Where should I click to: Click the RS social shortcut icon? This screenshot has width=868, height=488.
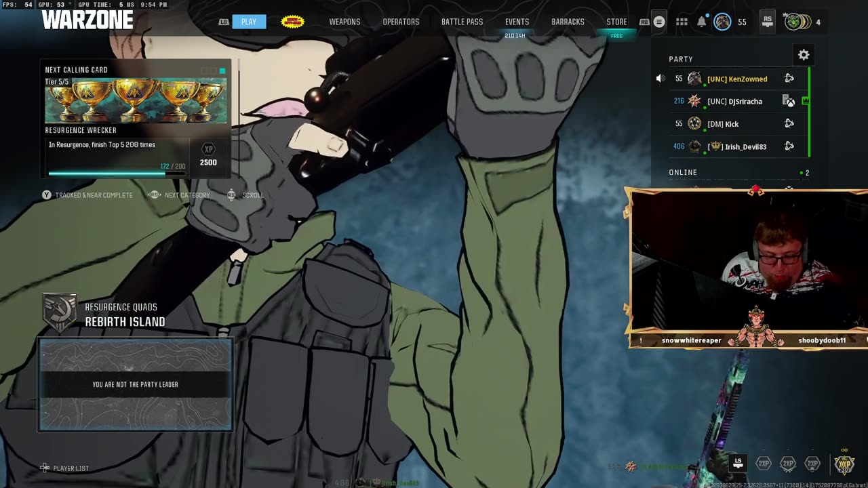pos(768,22)
